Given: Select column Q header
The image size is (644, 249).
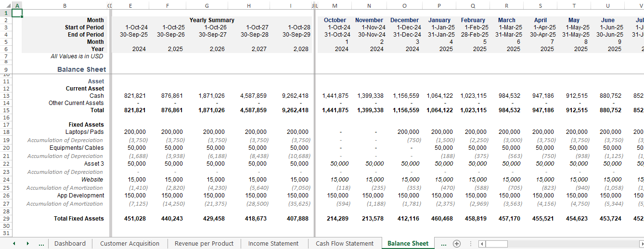Looking at the screenshot, I should coord(473,5).
